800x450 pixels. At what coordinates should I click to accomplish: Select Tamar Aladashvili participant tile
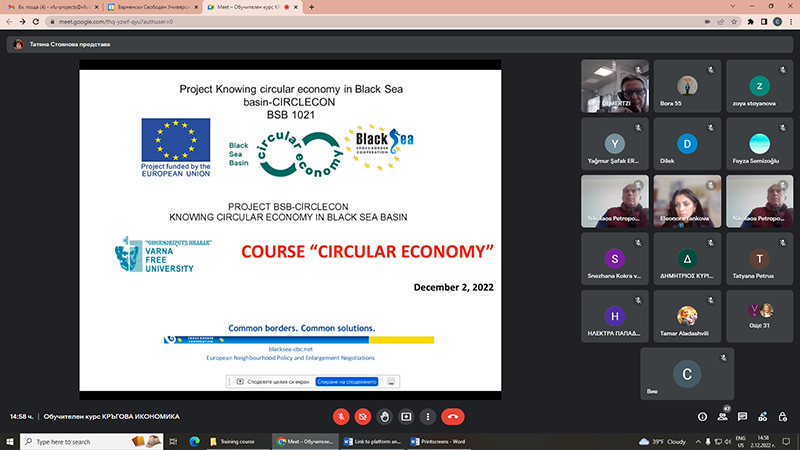point(687,317)
